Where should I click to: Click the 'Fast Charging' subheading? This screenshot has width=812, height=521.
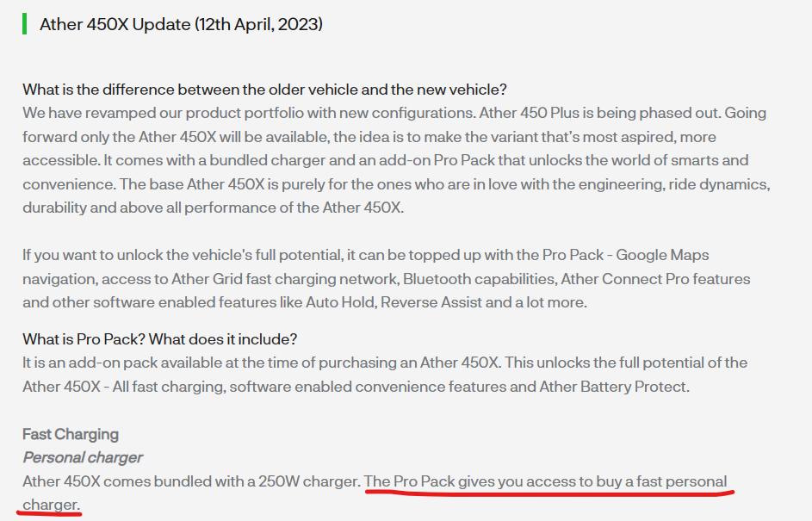click(x=71, y=434)
